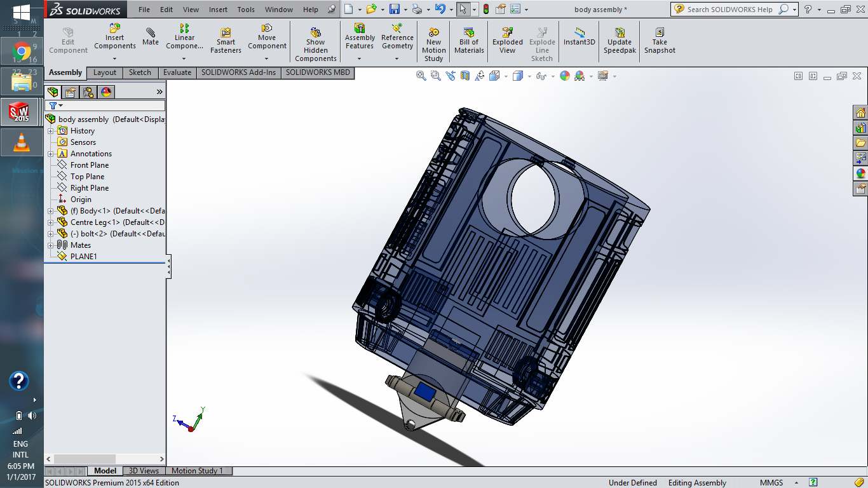Activate the Rotate View icon

coord(479,76)
